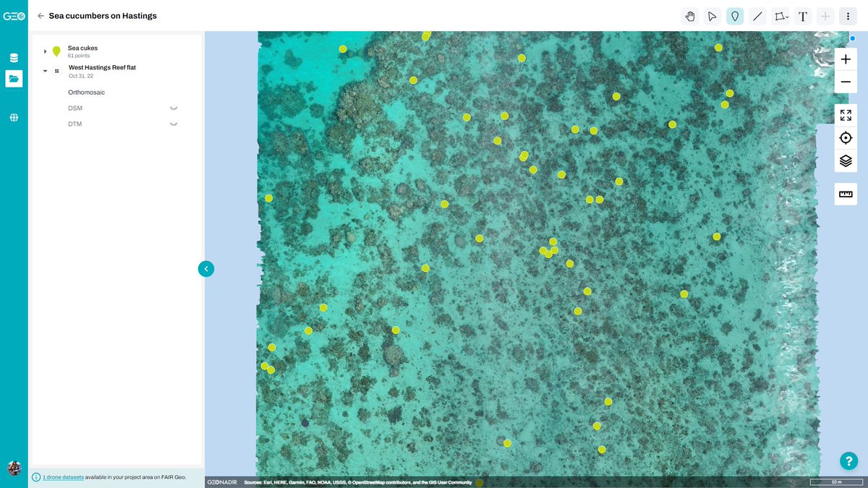868x488 pixels.
Task: Click the 'Sea cucumbers on Hastings' project title
Action: pyautogui.click(x=103, y=16)
